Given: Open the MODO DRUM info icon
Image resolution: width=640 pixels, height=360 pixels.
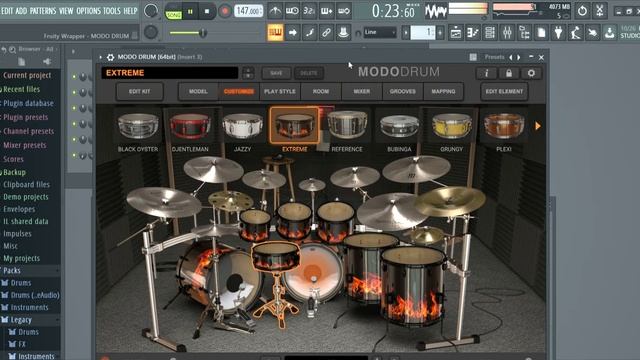Looking at the screenshot, I should pyautogui.click(x=486, y=73).
